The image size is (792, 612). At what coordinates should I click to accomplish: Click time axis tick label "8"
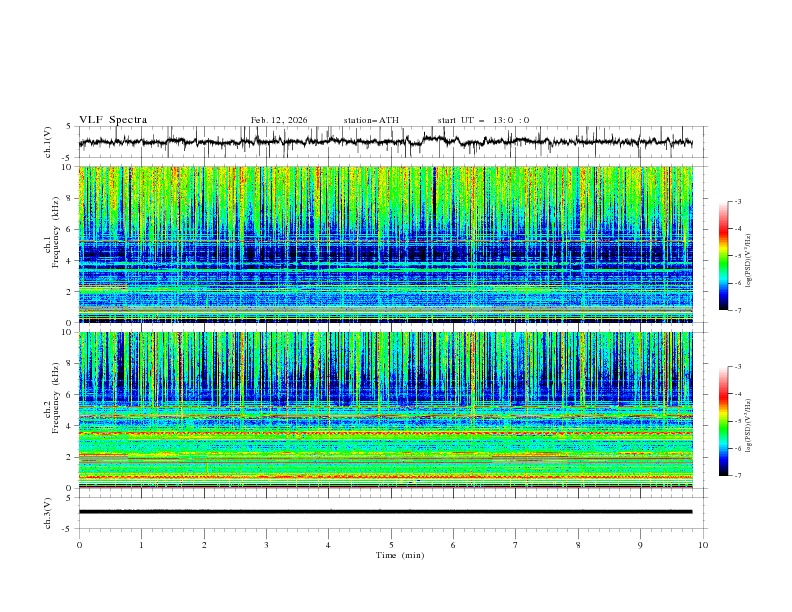(578, 545)
